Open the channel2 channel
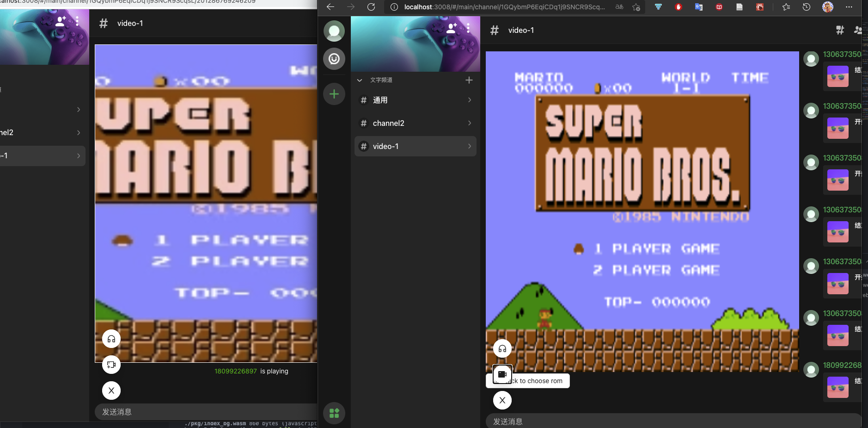Screen dimensions: 868x428 (x=416, y=123)
